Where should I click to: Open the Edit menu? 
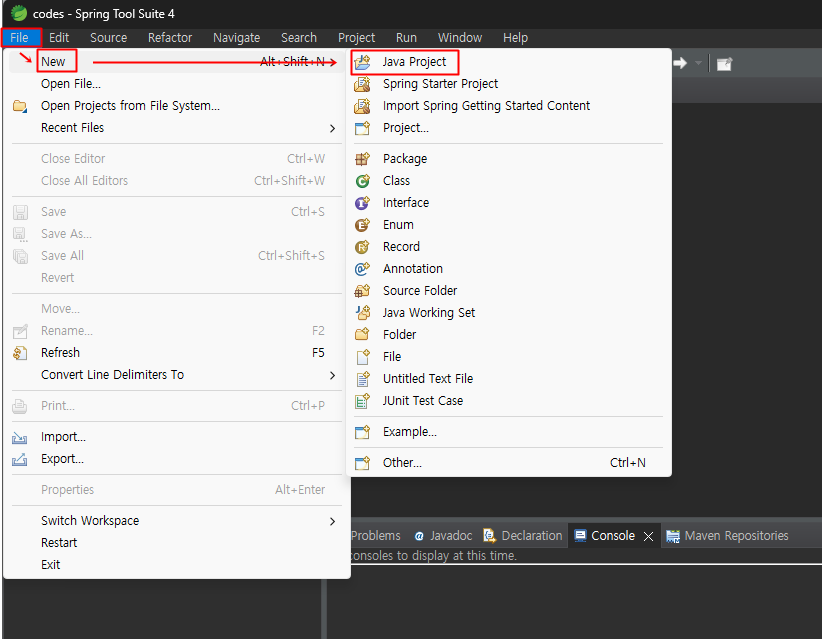pyautogui.click(x=59, y=38)
